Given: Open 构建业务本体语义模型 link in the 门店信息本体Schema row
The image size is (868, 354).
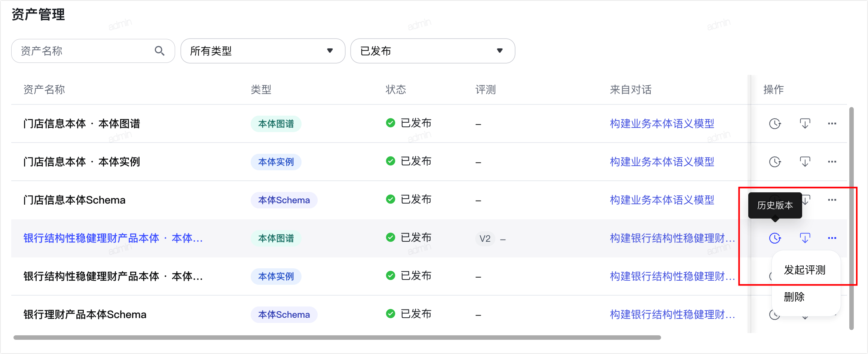Looking at the screenshot, I should click(662, 200).
